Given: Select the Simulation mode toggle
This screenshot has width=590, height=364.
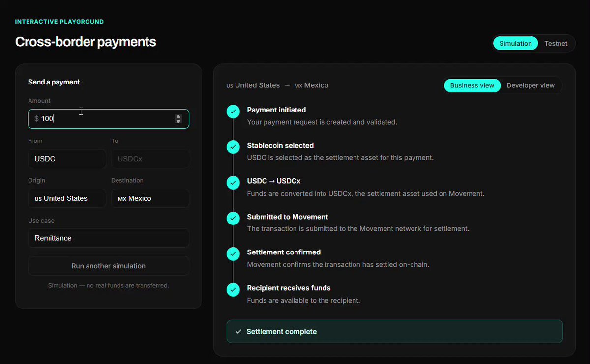Looking at the screenshot, I should coord(515,43).
